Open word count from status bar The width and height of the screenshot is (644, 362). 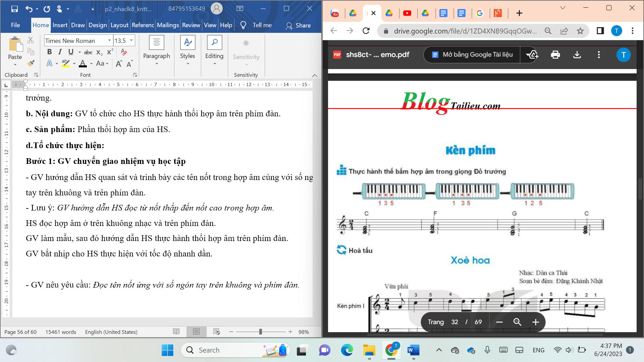coord(61,332)
